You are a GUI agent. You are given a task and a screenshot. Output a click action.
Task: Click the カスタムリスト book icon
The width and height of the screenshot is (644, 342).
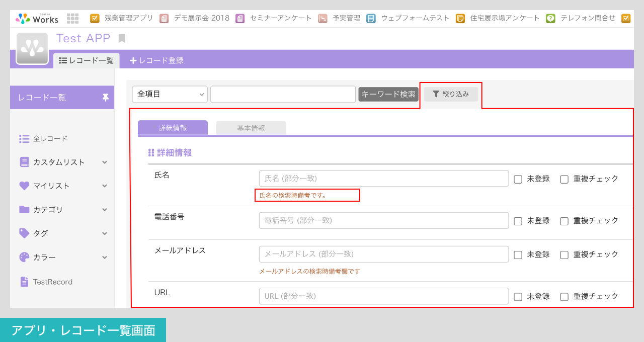tap(24, 162)
